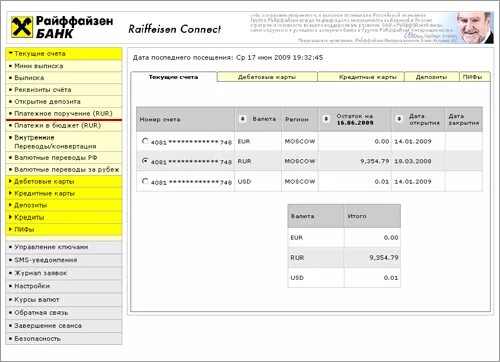Click the Raiffeisen Connect title
Screen dimensions: 500x362
click(x=175, y=29)
